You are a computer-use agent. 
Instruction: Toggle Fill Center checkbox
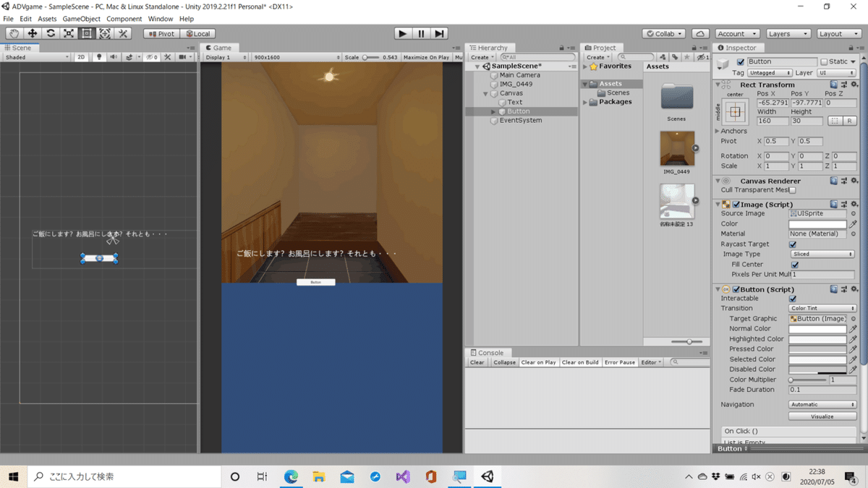tap(795, 265)
